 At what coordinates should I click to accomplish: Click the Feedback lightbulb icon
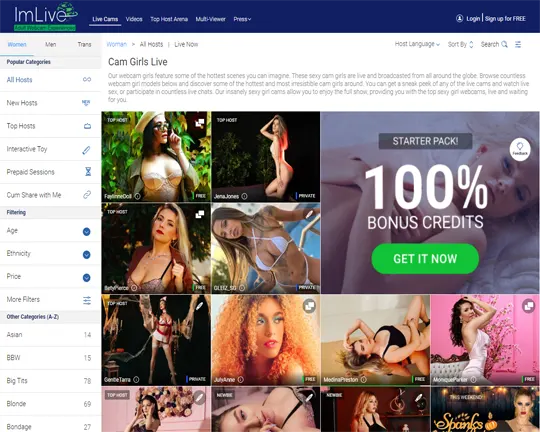point(520,149)
